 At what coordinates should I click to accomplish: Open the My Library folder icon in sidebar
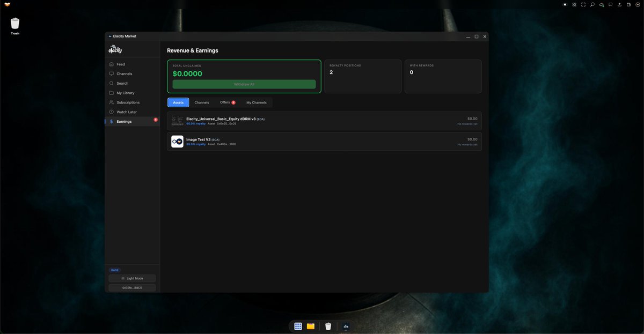click(111, 93)
